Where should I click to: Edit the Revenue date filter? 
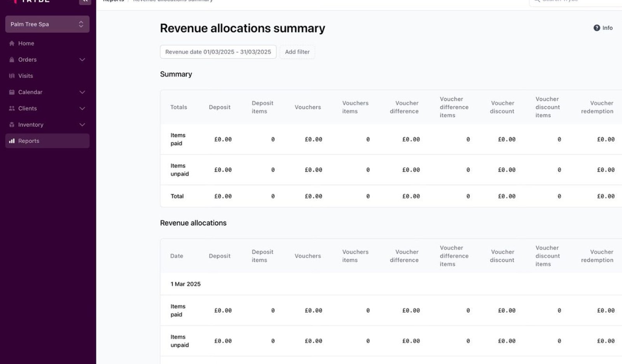pyautogui.click(x=218, y=52)
